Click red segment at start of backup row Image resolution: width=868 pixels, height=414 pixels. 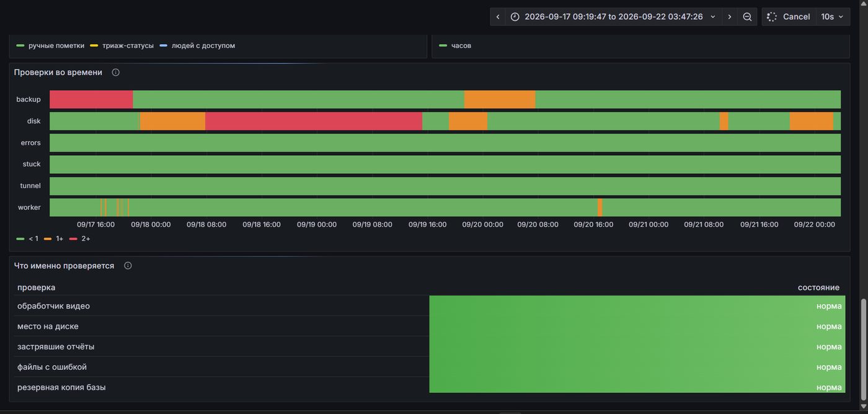tap(91, 99)
